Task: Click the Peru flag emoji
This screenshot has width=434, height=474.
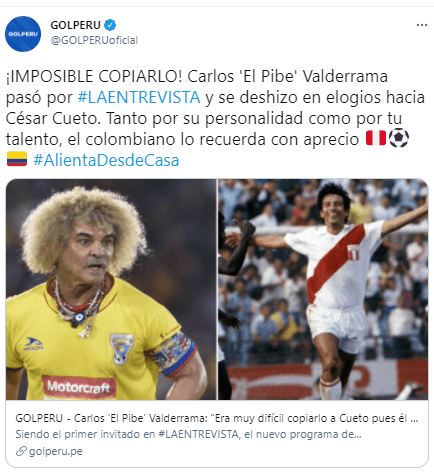Action: point(376,138)
